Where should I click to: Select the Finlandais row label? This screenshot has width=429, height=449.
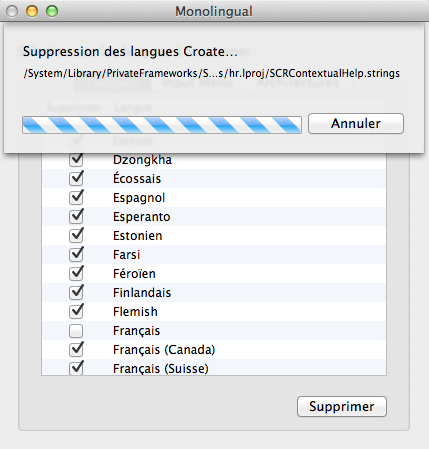point(142,293)
